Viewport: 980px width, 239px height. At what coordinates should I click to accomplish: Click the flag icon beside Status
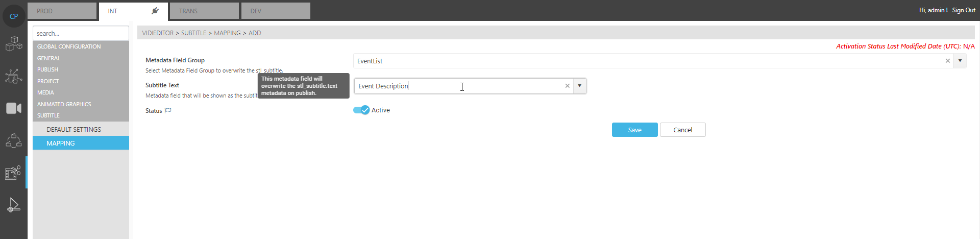[168, 110]
